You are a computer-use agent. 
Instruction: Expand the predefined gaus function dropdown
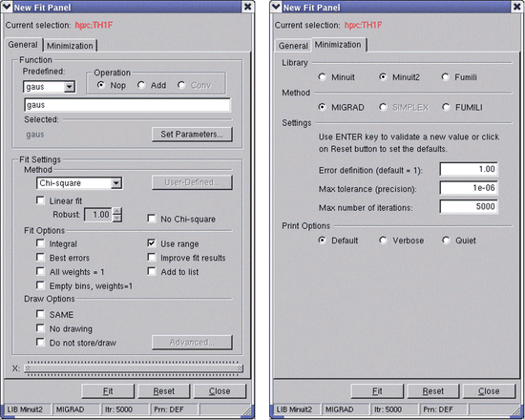click(x=69, y=87)
